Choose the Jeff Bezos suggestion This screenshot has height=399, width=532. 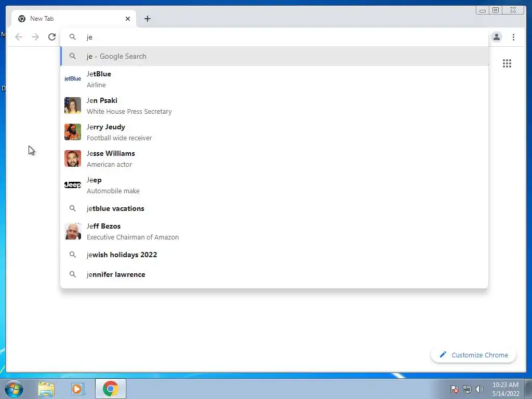click(x=274, y=231)
